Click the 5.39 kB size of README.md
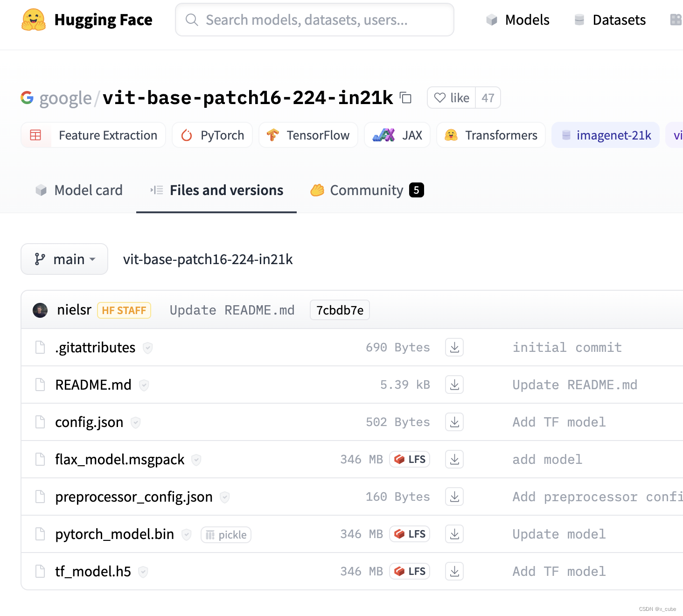Screen dimensions: 683x616 tap(405, 385)
